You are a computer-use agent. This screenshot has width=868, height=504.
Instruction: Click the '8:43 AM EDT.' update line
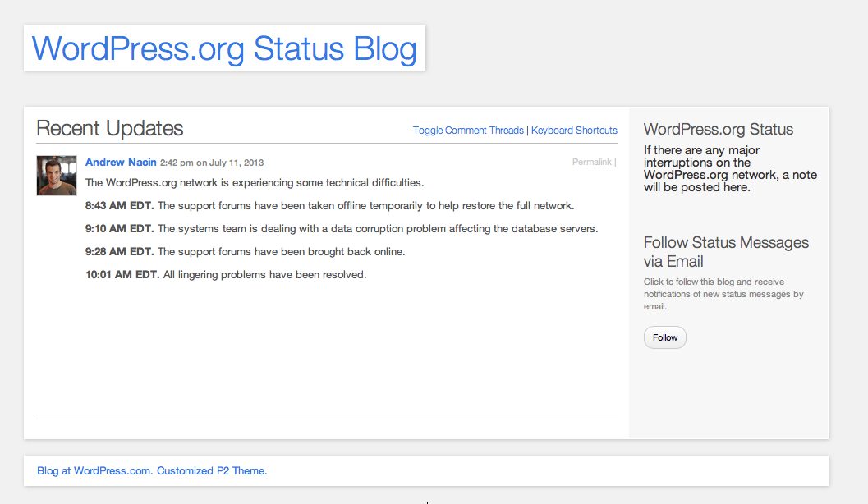point(329,206)
